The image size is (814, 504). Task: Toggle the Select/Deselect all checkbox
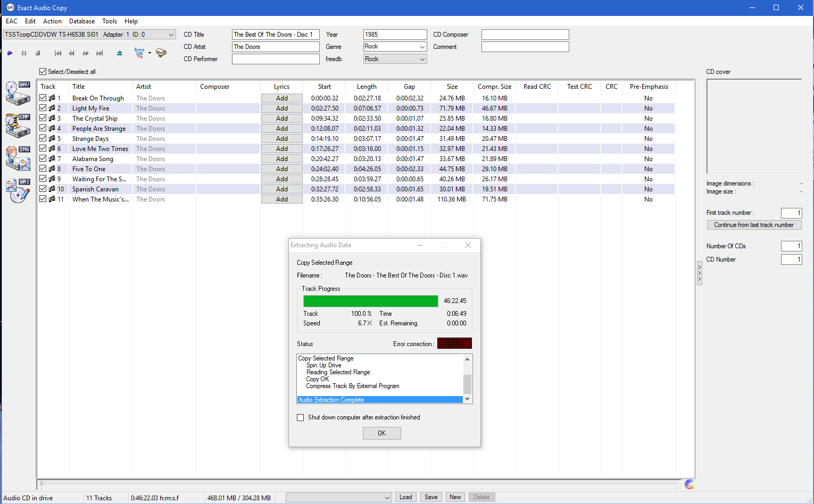[43, 72]
